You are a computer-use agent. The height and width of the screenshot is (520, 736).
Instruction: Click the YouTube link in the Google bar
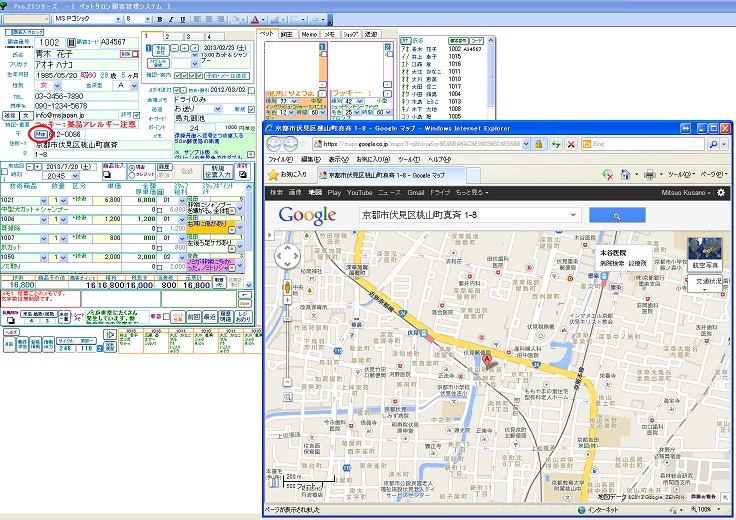pos(359,192)
